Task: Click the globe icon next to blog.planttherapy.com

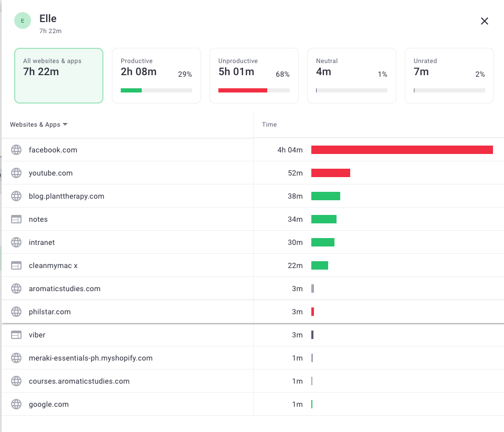Action: coord(16,196)
